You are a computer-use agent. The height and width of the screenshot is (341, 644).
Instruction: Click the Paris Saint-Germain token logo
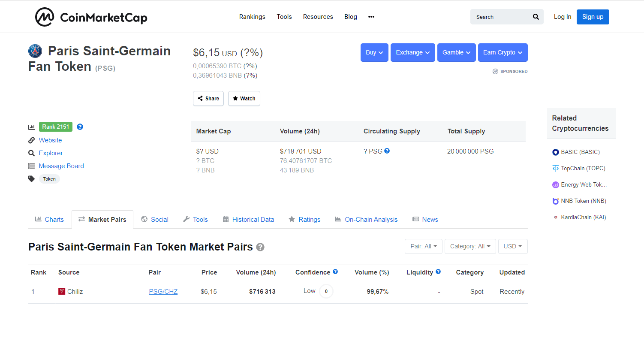click(x=35, y=51)
